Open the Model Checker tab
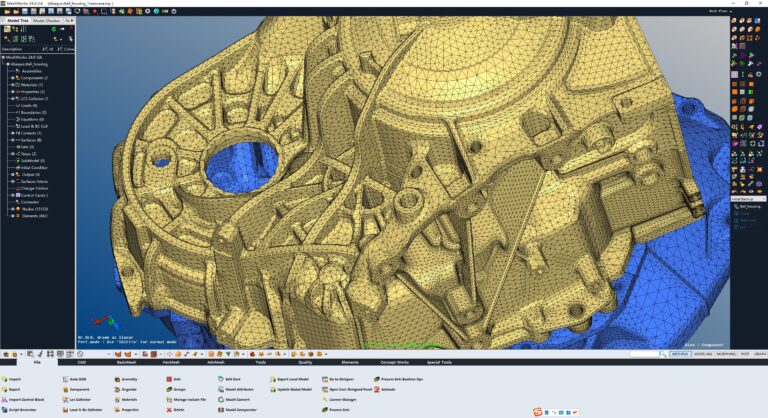Viewport: 768px width, 418px height. coord(47,21)
